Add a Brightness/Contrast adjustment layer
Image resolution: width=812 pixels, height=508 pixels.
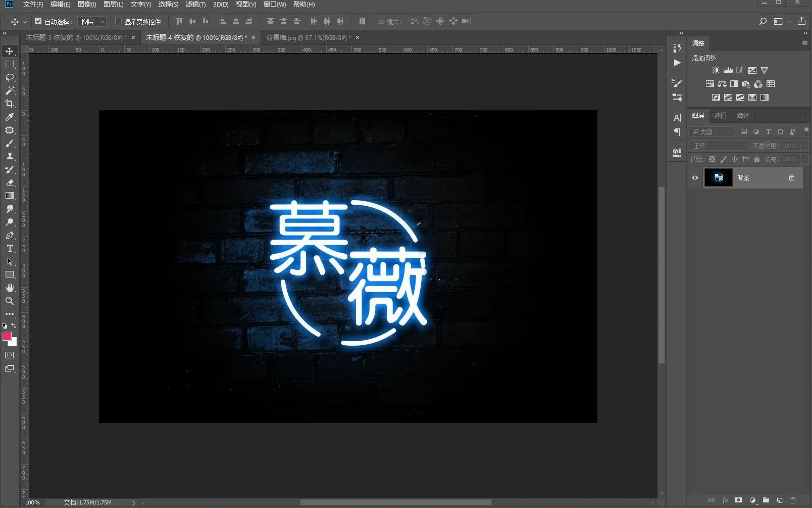click(716, 70)
